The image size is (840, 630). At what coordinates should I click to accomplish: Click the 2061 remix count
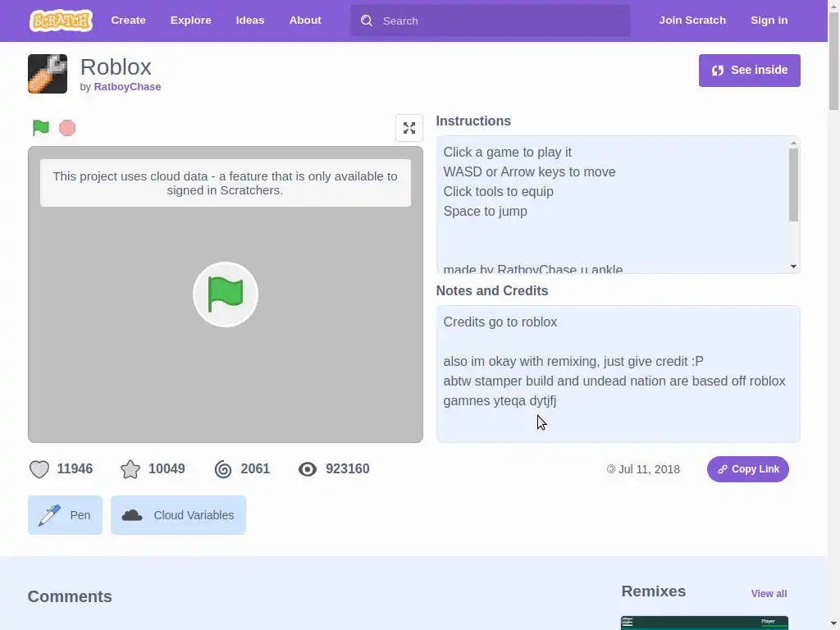pos(255,468)
